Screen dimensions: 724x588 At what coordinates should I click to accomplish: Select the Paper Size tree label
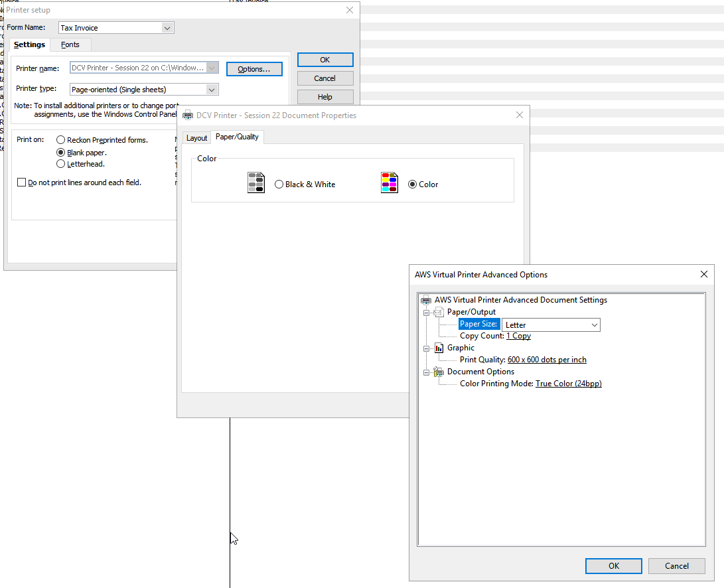click(478, 325)
